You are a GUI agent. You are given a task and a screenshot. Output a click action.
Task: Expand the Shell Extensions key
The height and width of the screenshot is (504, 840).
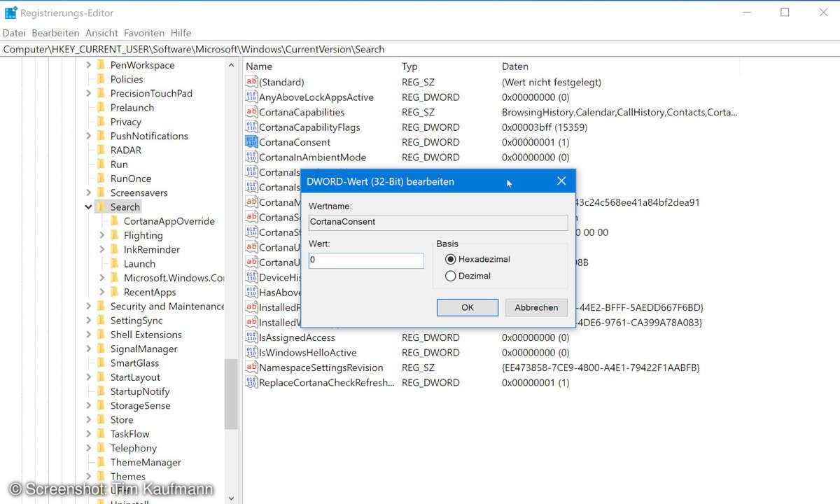88,335
